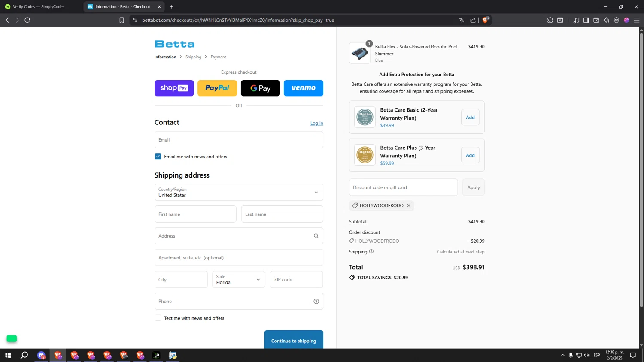The width and height of the screenshot is (644, 362).
Task: Reload the checkout page
Action: (27, 20)
